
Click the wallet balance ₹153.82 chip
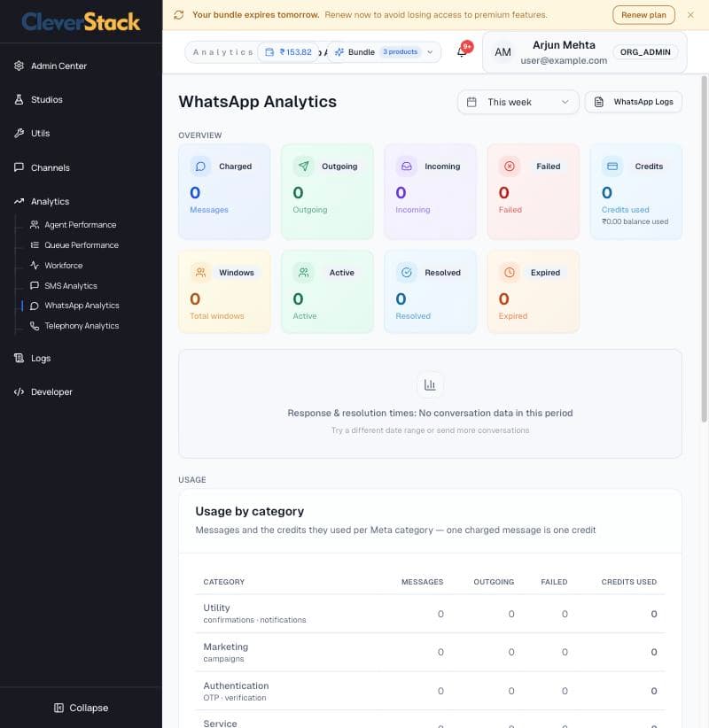point(289,52)
